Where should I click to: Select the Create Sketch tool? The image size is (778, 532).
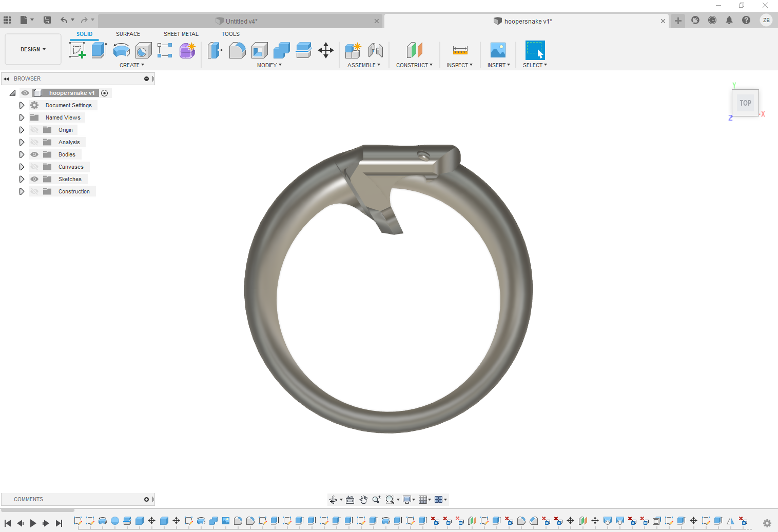click(77, 50)
